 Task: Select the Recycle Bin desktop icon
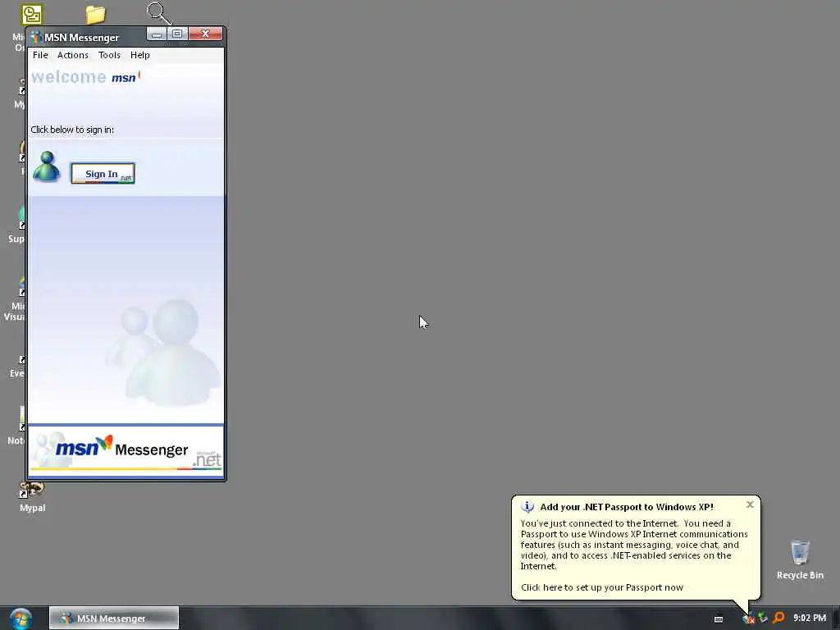click(800, 559)
